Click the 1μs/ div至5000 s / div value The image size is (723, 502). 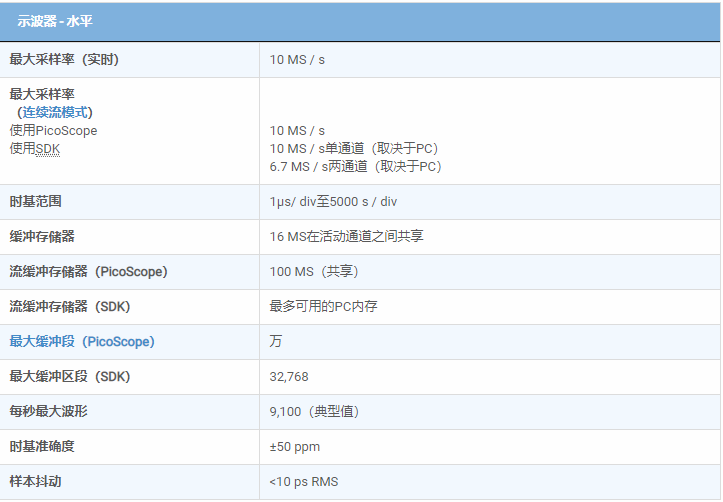[x=333, y=202]
